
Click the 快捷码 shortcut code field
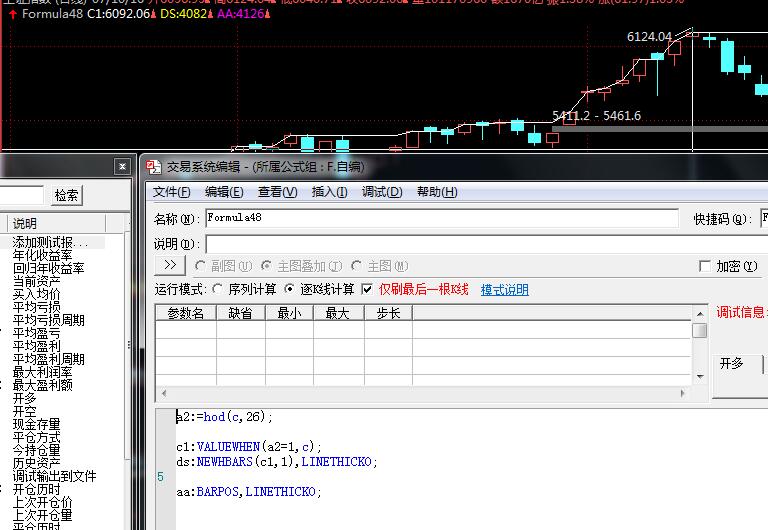click(764, 218)
